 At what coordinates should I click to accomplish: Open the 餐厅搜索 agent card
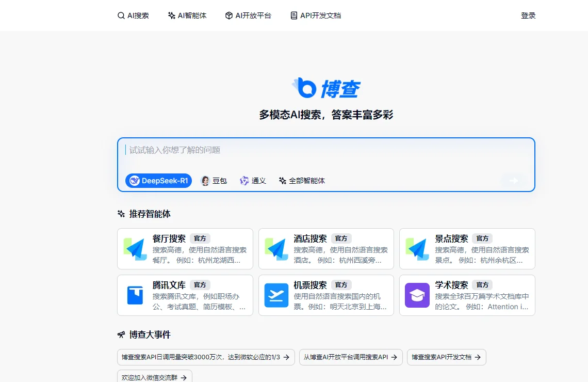click(x=185, y=249)
